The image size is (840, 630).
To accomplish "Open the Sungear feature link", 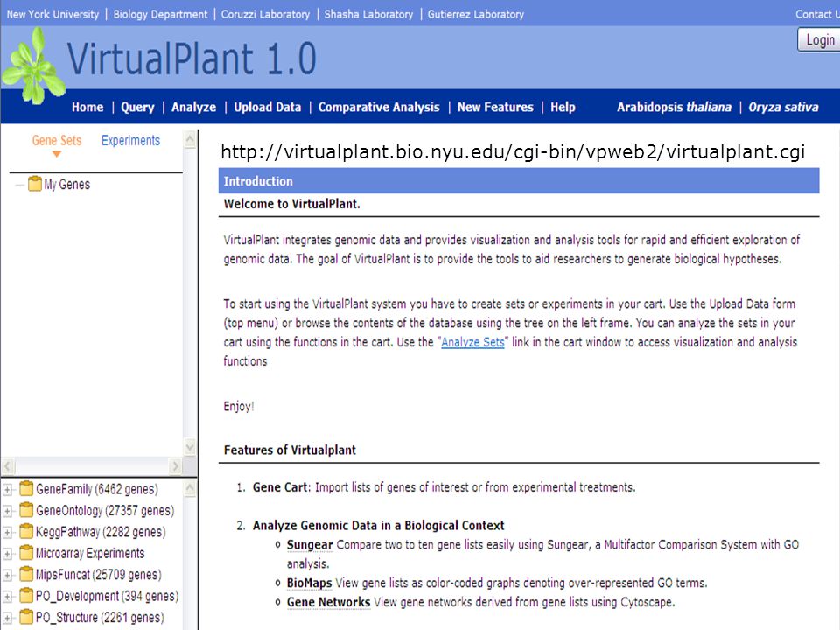I will pyautogui.click(x=310, y=545).
